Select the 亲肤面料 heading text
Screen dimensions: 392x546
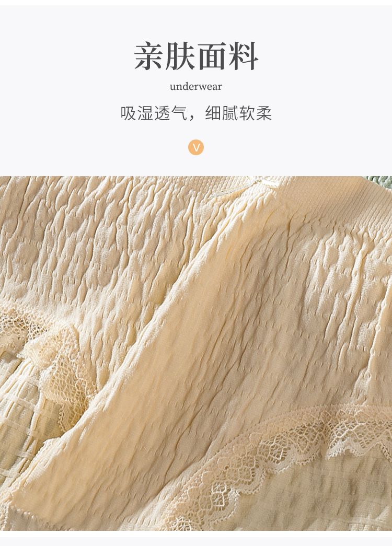coord(196,56)
